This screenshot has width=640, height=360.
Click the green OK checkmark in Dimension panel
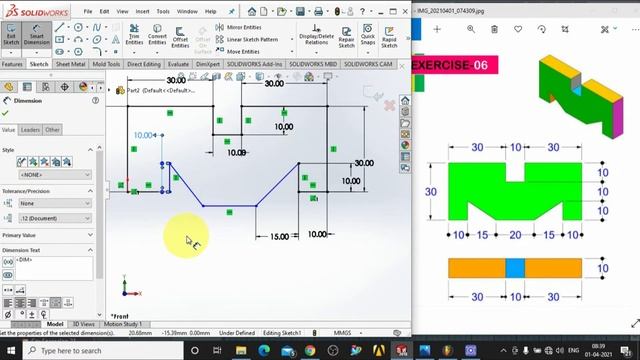[5, 113]
